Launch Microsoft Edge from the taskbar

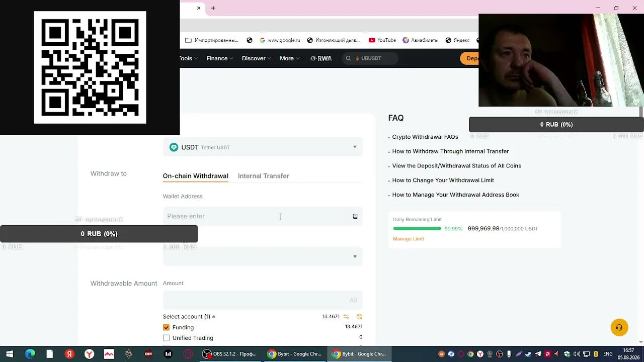30,354
